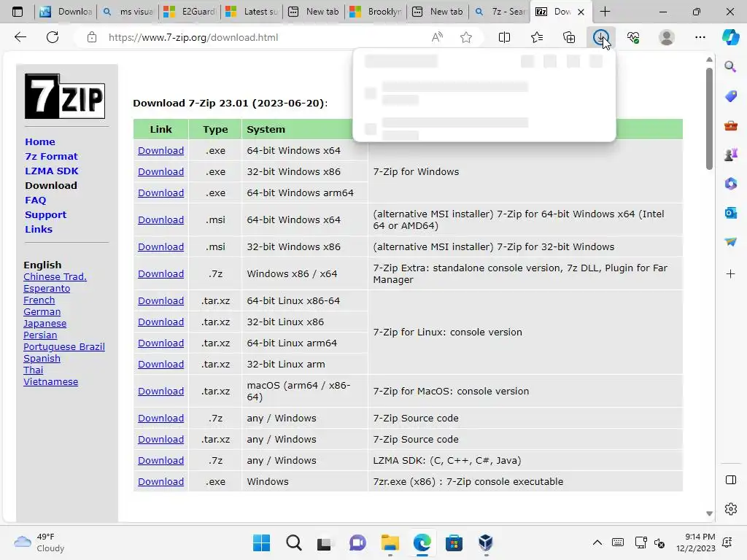Switch to the ms visual search tab
This screenshot has width=747, height=560.
coord(128,12)
